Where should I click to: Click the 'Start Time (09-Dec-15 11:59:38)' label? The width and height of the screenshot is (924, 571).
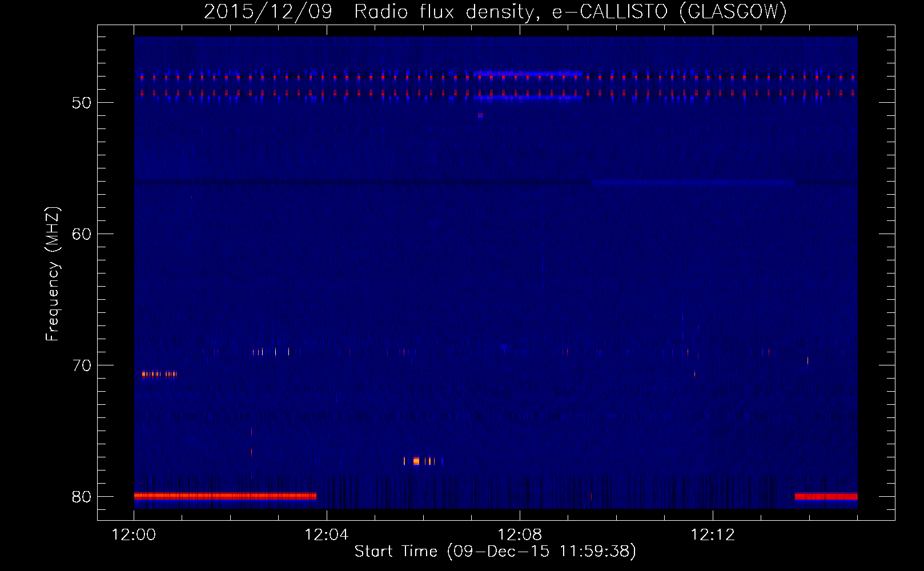point(495,552)
